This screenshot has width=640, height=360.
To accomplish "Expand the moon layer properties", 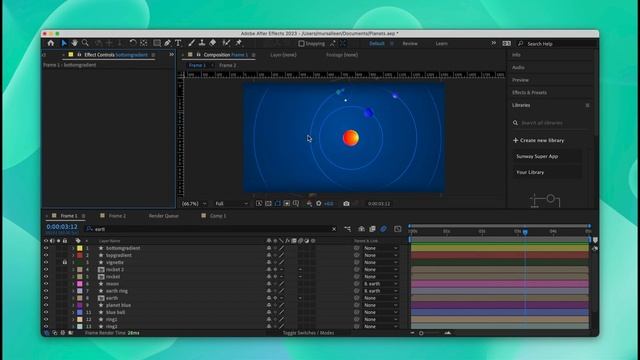I will [x=73, y=284].
